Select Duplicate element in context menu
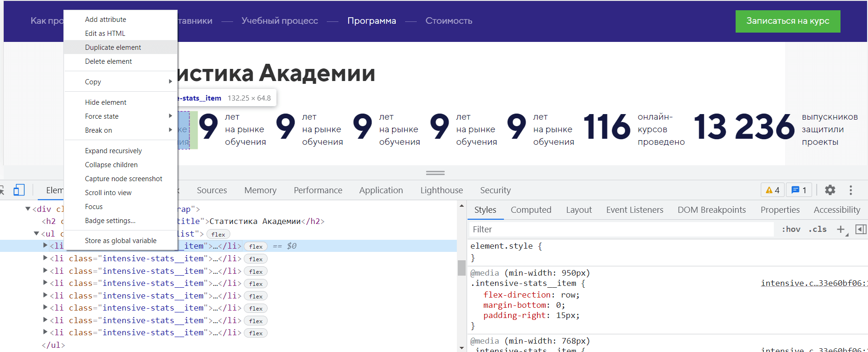Viewport: 868px width, 352px height. 121,47
